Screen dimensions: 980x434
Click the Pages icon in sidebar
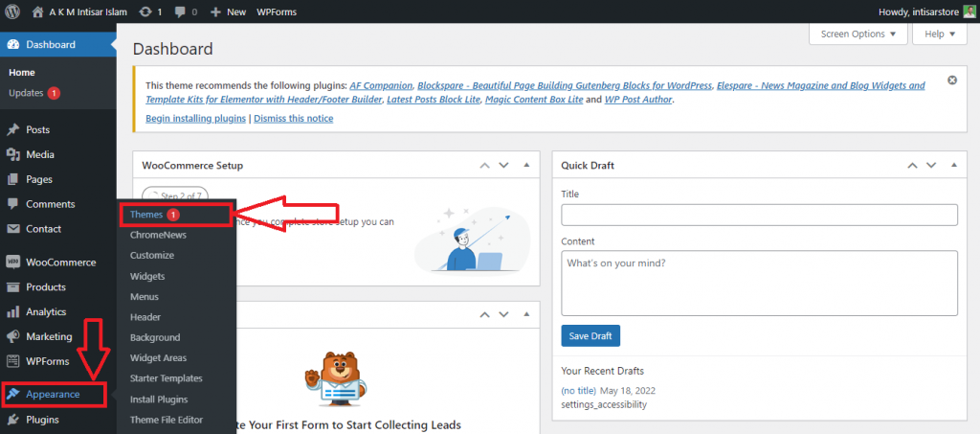[12, 179]
